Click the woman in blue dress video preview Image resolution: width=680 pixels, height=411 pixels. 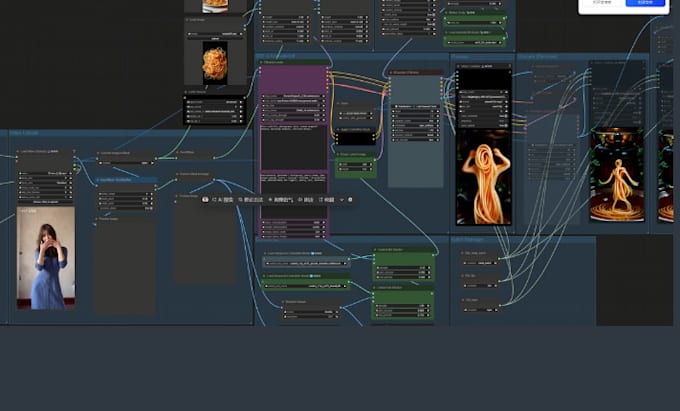(45, 262)
